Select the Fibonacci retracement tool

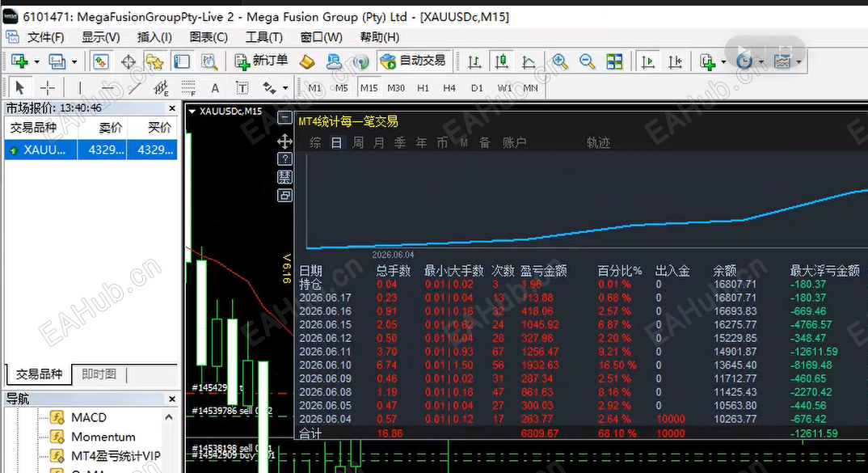[188, 87]
